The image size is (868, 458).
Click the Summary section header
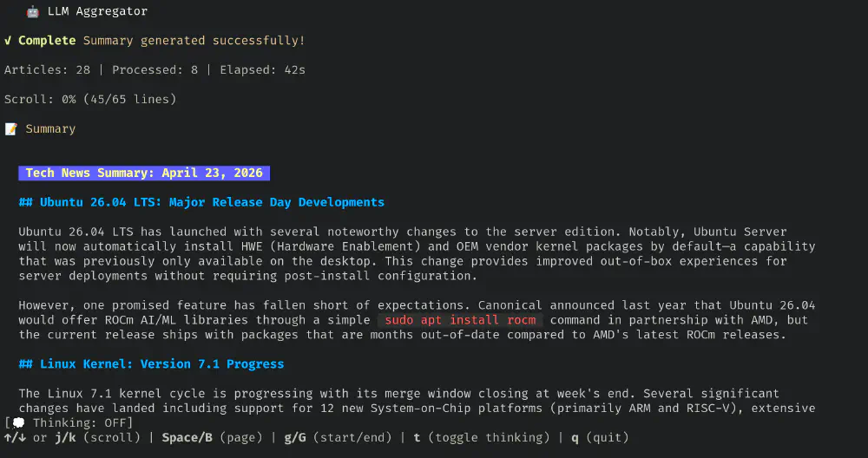(x=50, y=129)
